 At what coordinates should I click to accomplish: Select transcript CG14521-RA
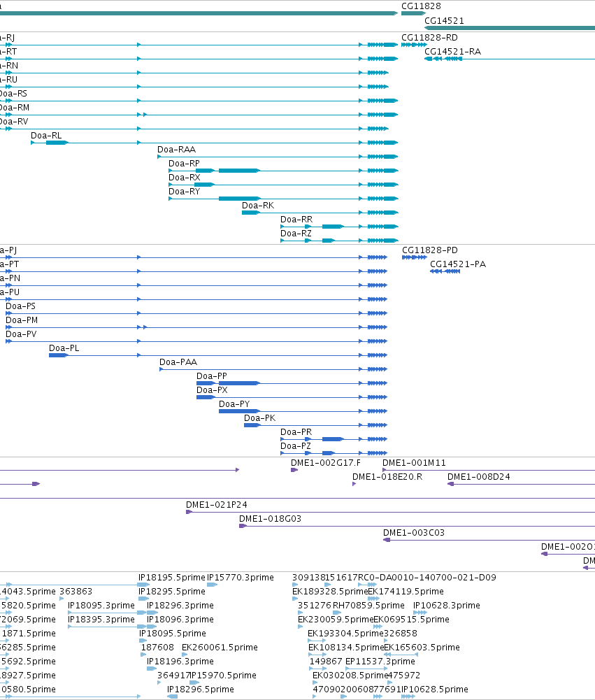pos(452,52)
